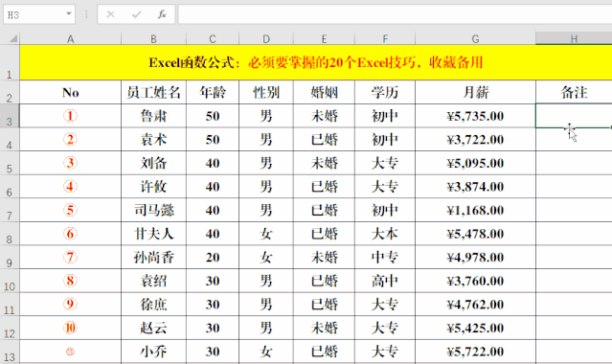This screenshot has width=612, height=364.
Task: Select column F header
Action: point(385,38)
